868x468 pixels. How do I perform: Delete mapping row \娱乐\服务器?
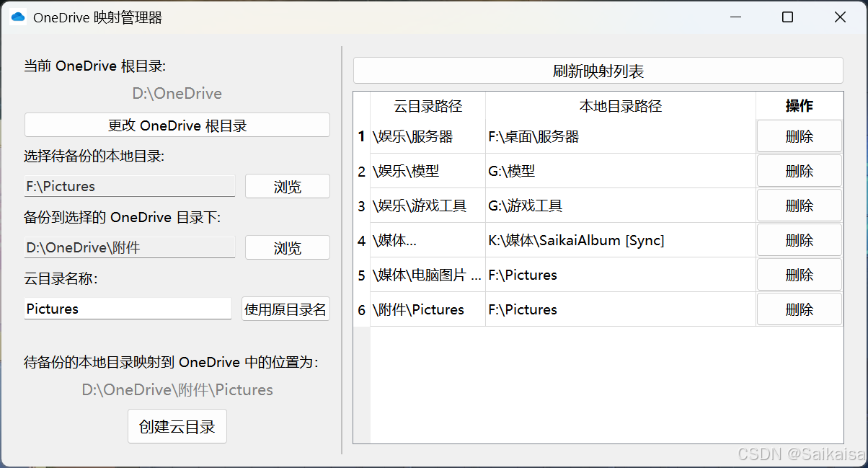click(x=800, y=136)
